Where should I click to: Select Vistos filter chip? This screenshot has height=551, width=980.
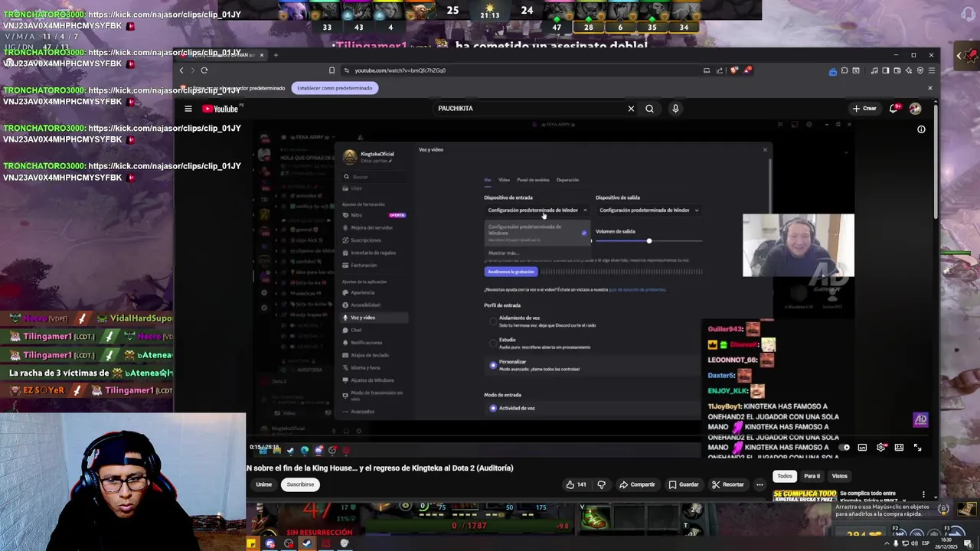coord(839,476)
